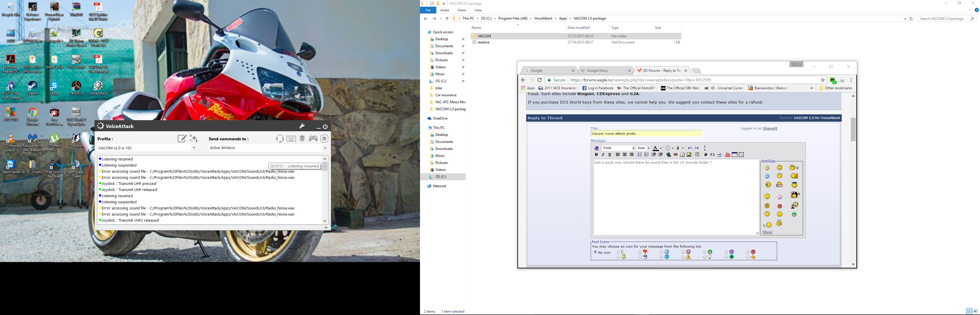This screenshot has height=315, width=980.
Task: Click the text color A swatch button
Action: click(655, 148)
